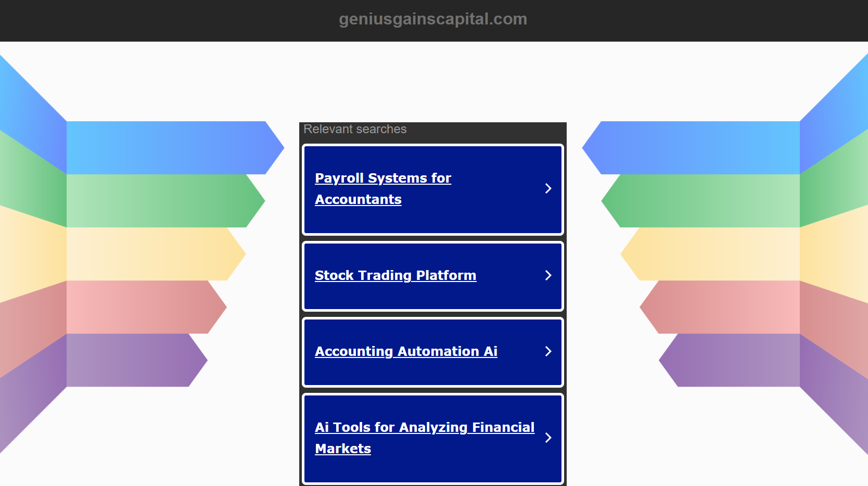
Task: Click the blue arrow banner on the left
Action: [167, 148]
